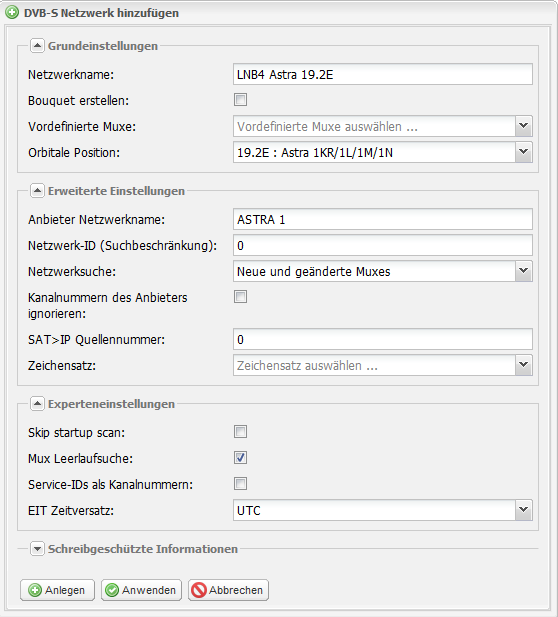
Task: Enable the Skip startup scan checkbox
Action: pos(240,432)
